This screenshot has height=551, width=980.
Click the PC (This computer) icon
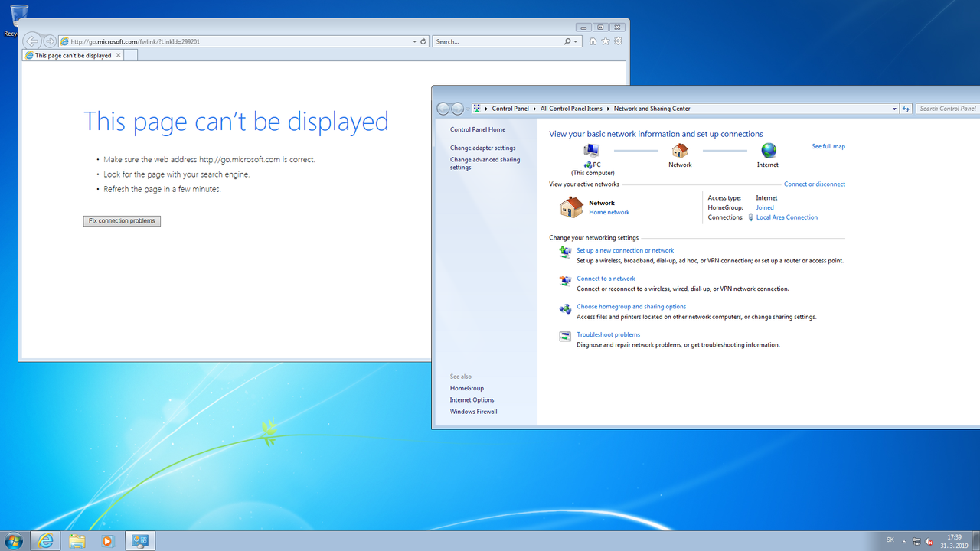tap(592, 150)
